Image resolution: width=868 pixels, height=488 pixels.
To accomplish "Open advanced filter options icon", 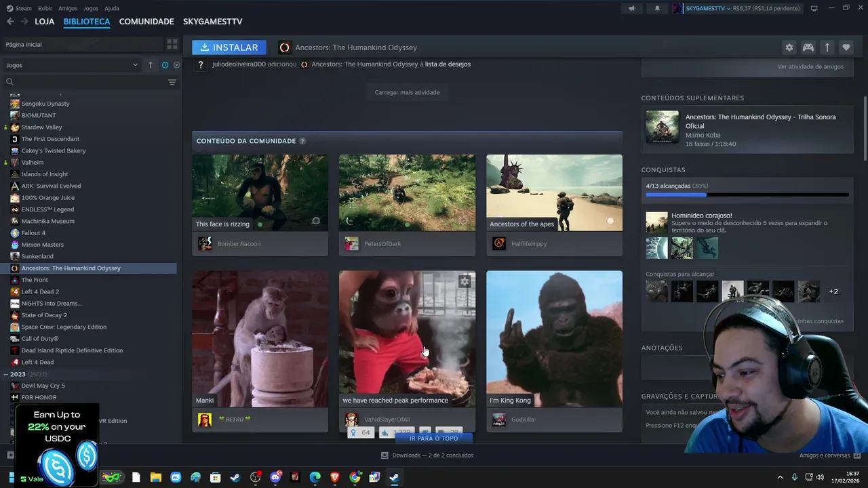I will pyautogui.click(x=172, y=82).
